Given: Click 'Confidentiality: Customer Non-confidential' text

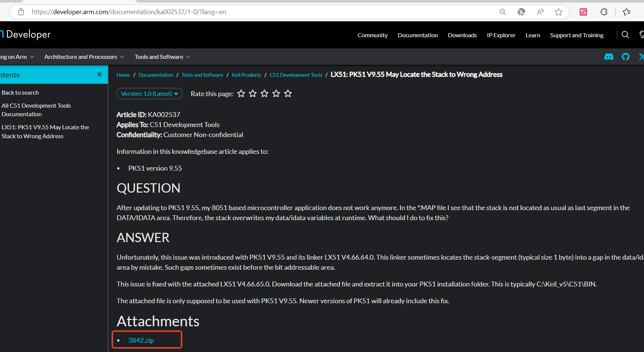Looking at the screenshot, I should point(180,134).
